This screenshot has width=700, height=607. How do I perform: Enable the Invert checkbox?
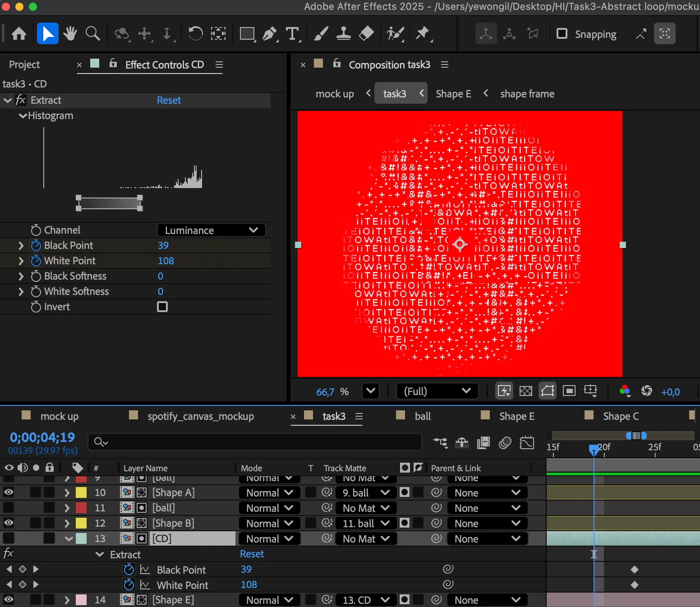[162, 307]
